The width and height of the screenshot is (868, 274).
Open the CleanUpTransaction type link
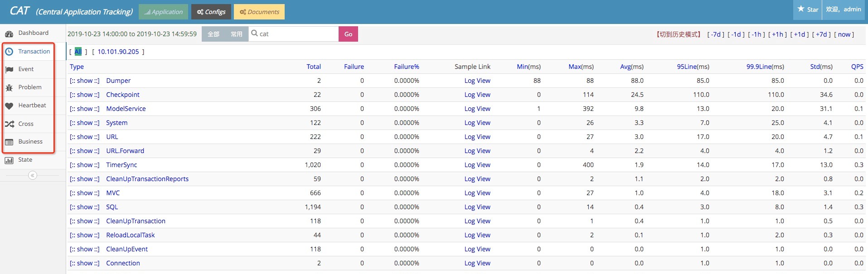coord(136,221)
